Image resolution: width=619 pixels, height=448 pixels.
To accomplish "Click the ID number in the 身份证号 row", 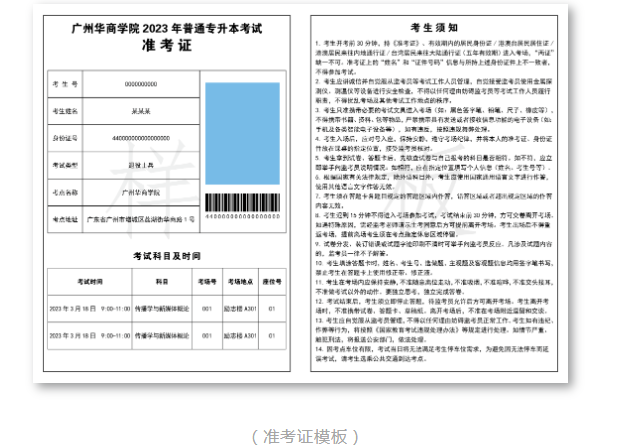I will [x=141, y=138].
